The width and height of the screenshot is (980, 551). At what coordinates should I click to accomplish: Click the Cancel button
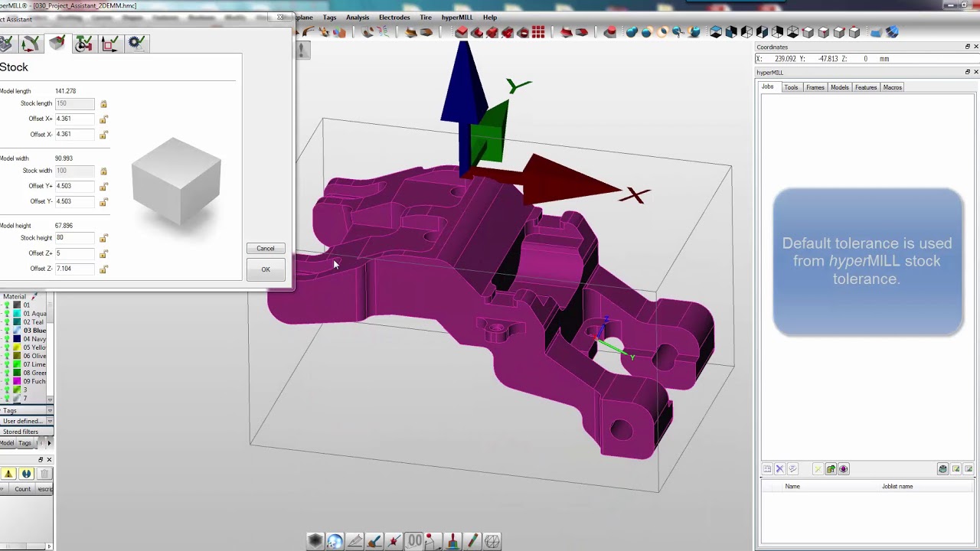point(265,249)
